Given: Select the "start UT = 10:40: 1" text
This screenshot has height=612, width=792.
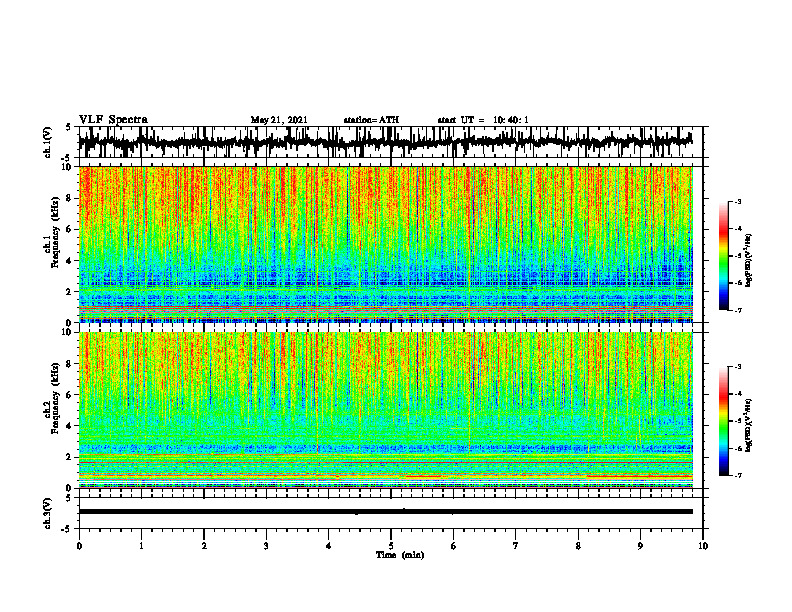Looking at the screenshot, I should pyautogui.click(x=483, y=120).
